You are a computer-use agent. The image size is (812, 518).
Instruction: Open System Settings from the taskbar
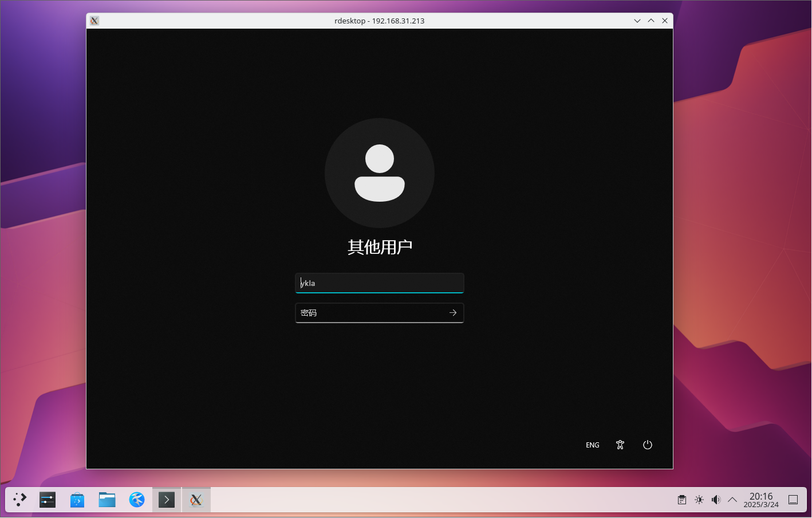coord(48,500)
